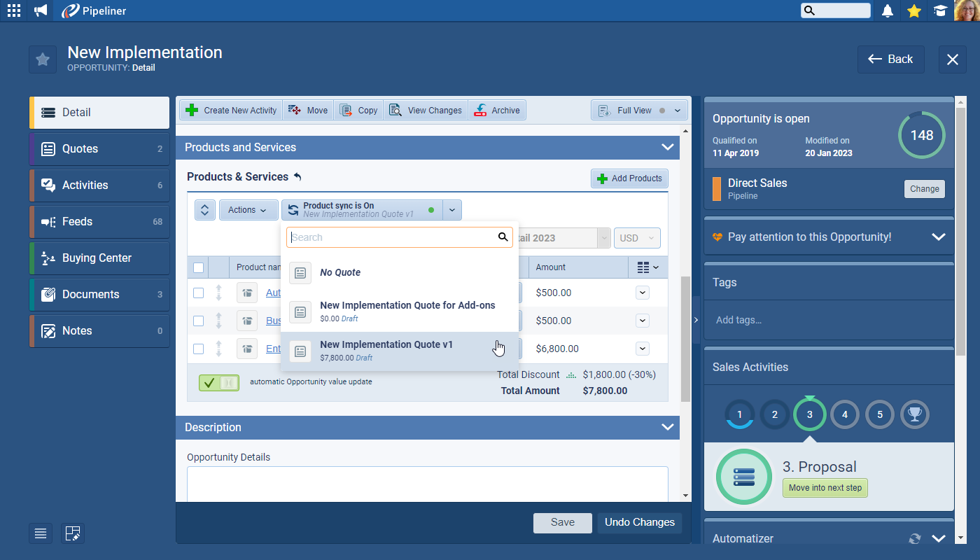Toggle automatic Opportunity value update switch
This screenshot has height=560, width=980.
218,382
